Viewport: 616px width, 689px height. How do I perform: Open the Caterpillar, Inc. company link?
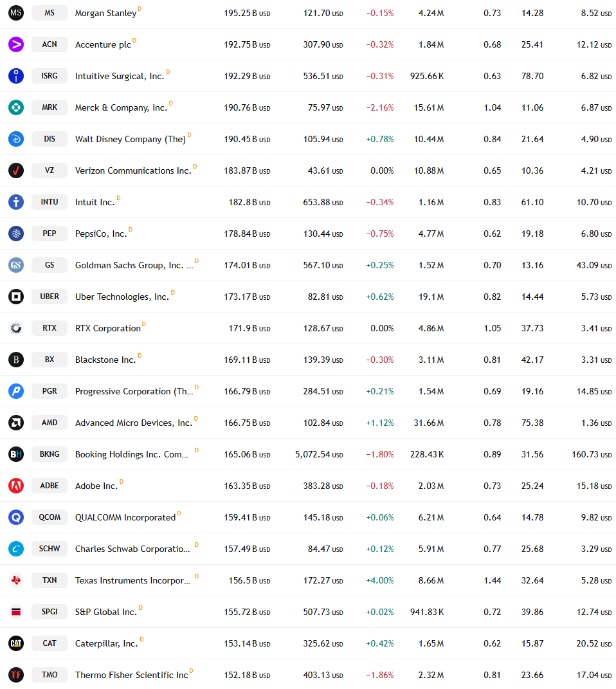(106, 644)
